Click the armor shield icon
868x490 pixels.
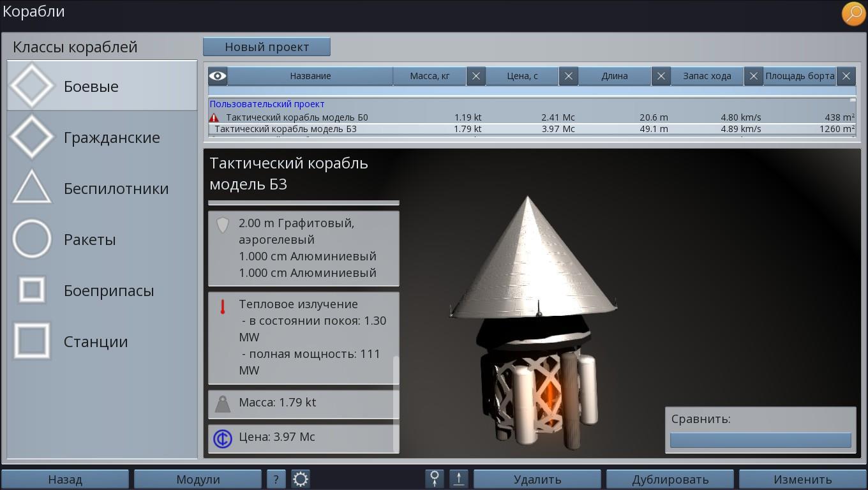222,225
